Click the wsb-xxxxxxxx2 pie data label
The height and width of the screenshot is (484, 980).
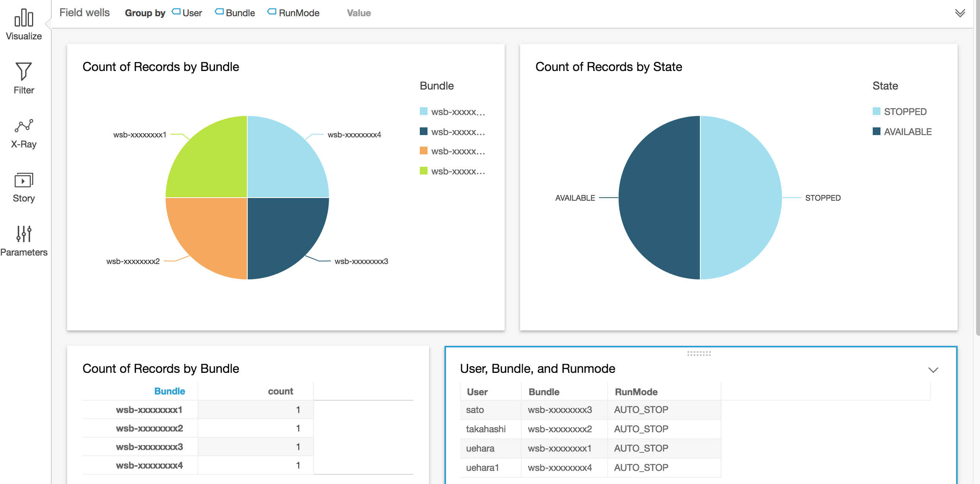tap(133, 261)
